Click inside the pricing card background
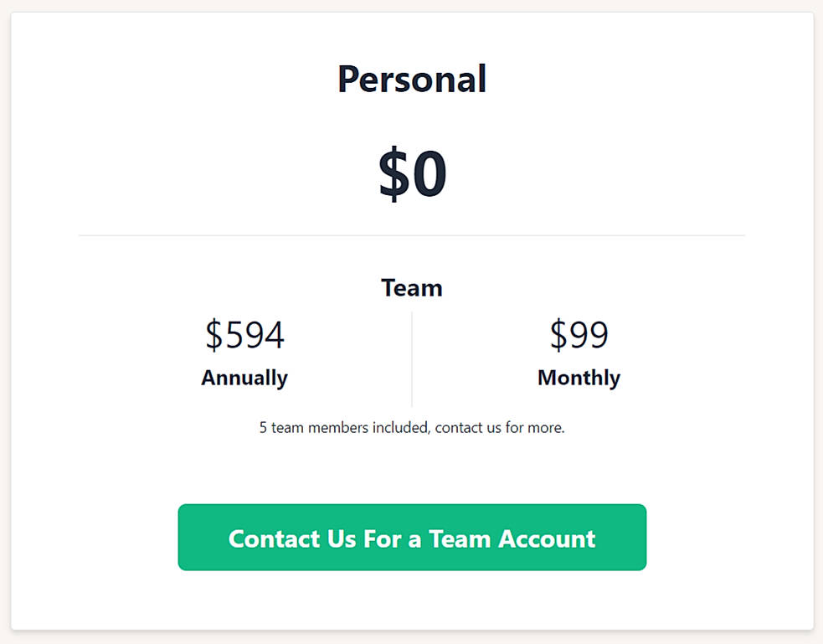This screenshot has height=644, width=823. [x=411, y=469]
